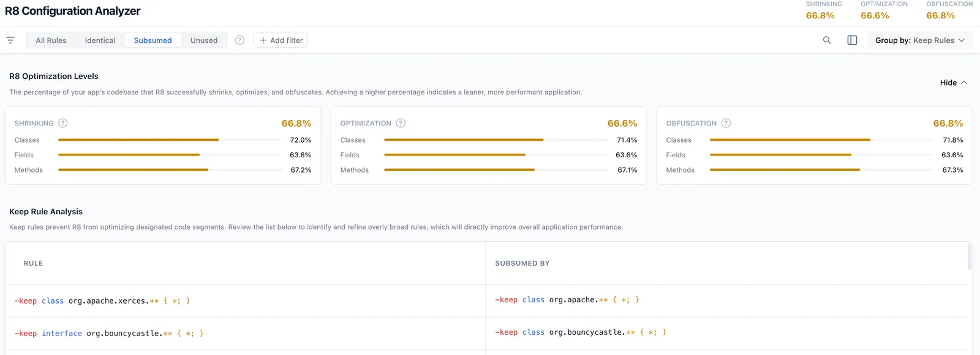
Task: Click the Keep Rule Analysis heading
Action: point(46,212)
